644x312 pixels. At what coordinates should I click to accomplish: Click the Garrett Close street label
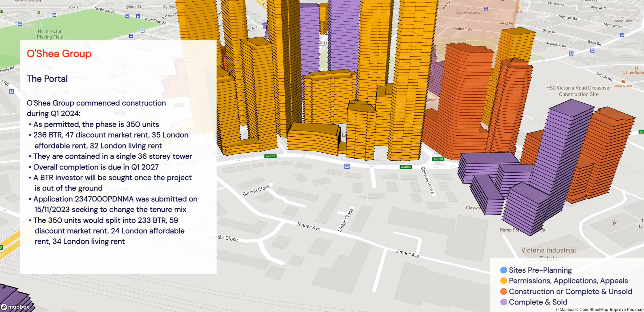[256, 190]
